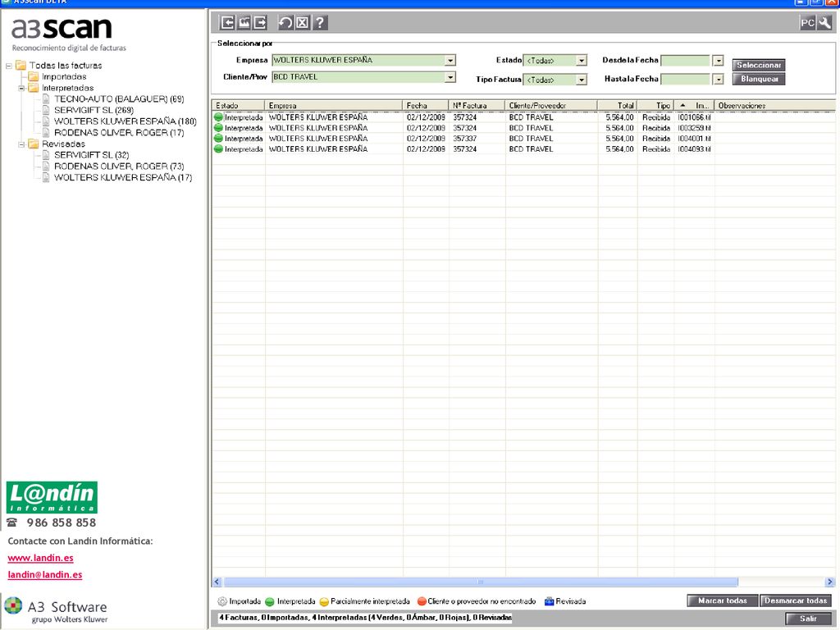This screenshot has height=630, width=840.
Task: Click green status icon of row I004093.tif
Action: coord(218,149)
